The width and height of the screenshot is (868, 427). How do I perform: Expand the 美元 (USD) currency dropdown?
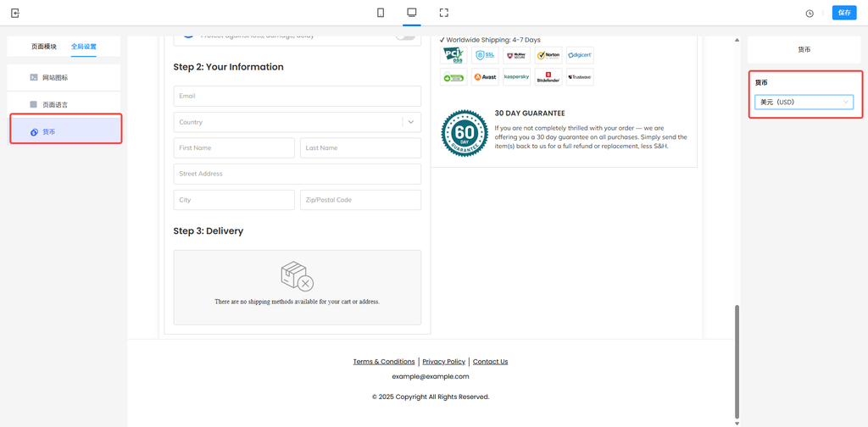pyautogui.click(x=804, y=103)
